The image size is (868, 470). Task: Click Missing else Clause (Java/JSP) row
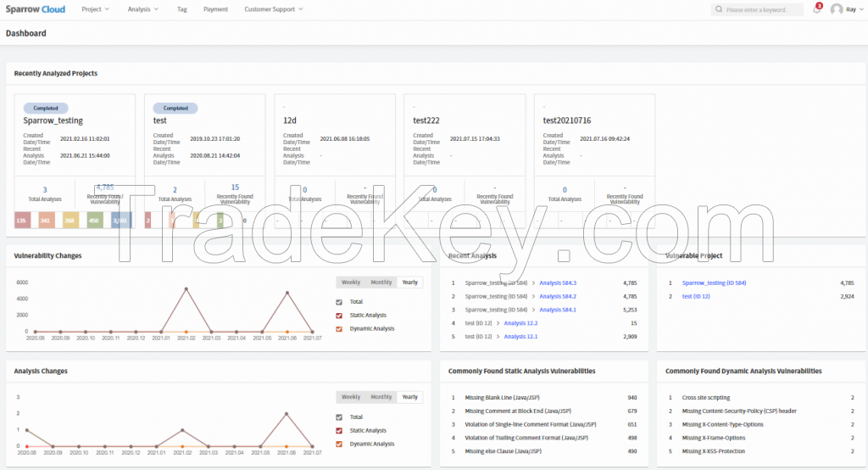pos(543,451)
